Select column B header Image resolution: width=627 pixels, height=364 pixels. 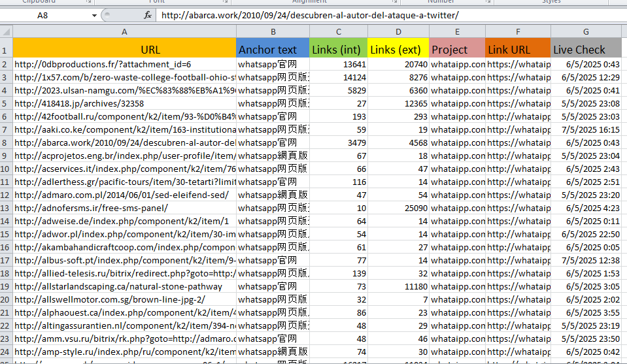click(273, 31)
